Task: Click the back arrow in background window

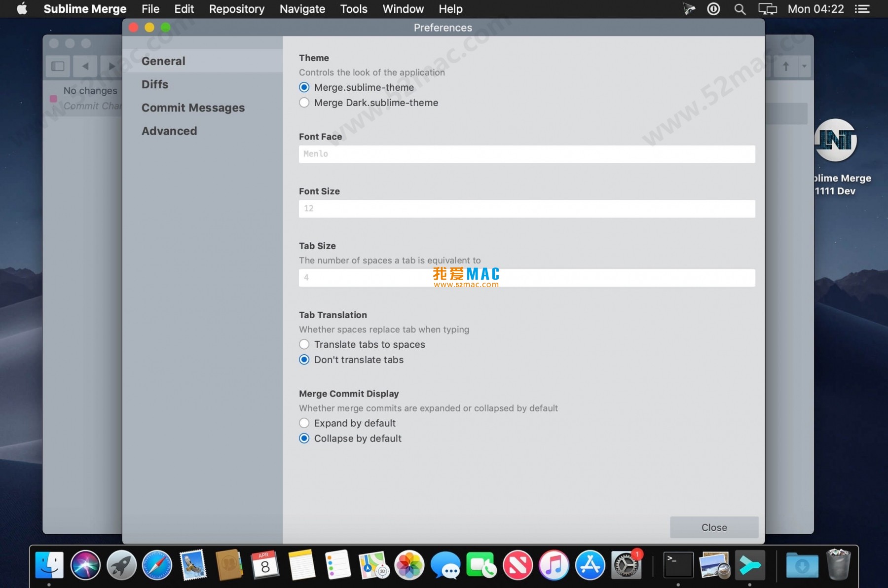Action: point(85,66)
